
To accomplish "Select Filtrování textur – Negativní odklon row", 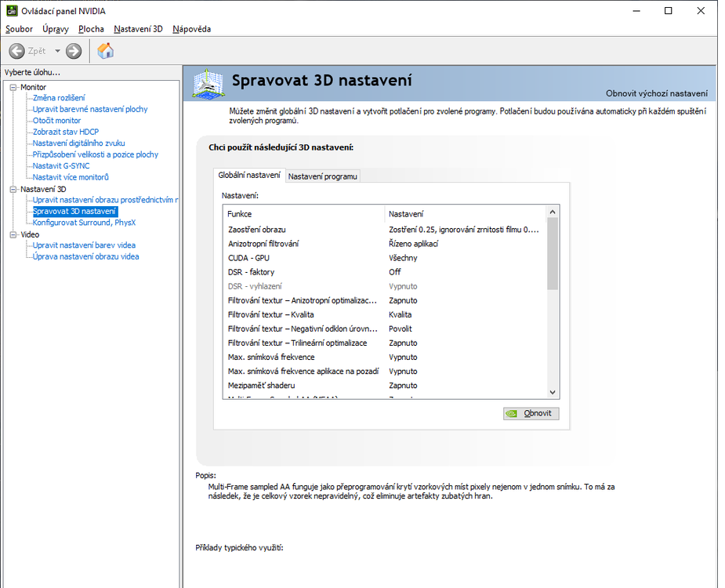I will tap(384, 329).
